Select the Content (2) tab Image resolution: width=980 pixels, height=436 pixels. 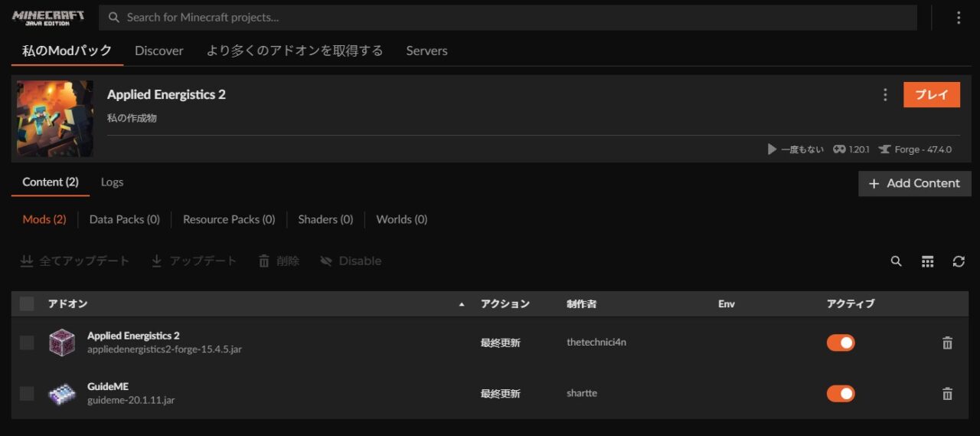[51, 182]
